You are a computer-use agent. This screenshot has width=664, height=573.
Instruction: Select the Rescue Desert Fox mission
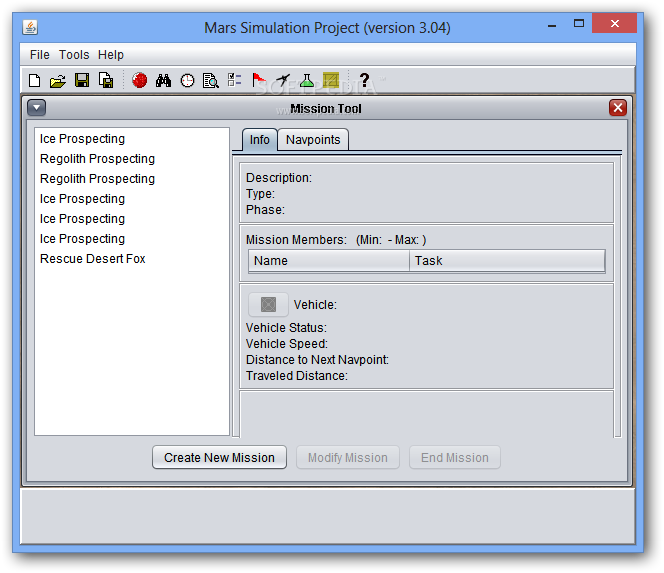click(x=132, y=259)
